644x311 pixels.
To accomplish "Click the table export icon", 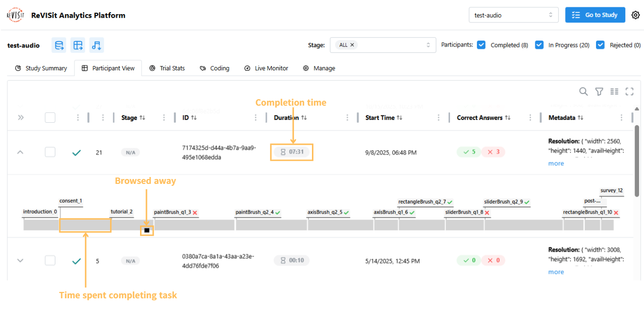I will coord(78,45).
